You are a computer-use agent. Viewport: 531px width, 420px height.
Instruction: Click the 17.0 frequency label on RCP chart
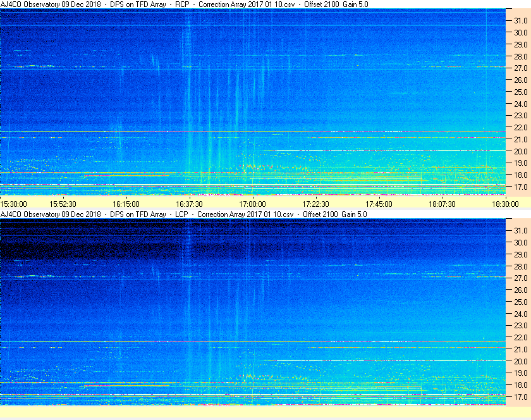pyautogui.click(x=521, y=187)
